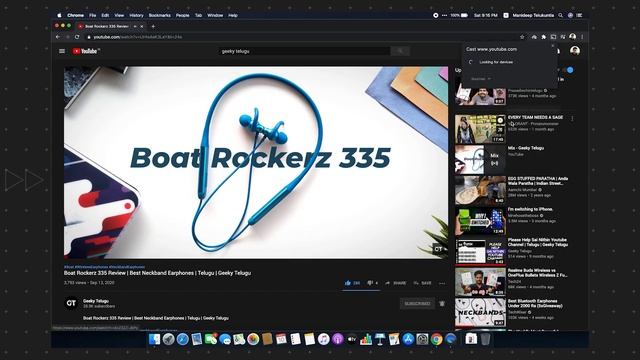Open options for Every Team Needs a Sage
This screenshot has height=360, width=640.
(x=572, y=119)
